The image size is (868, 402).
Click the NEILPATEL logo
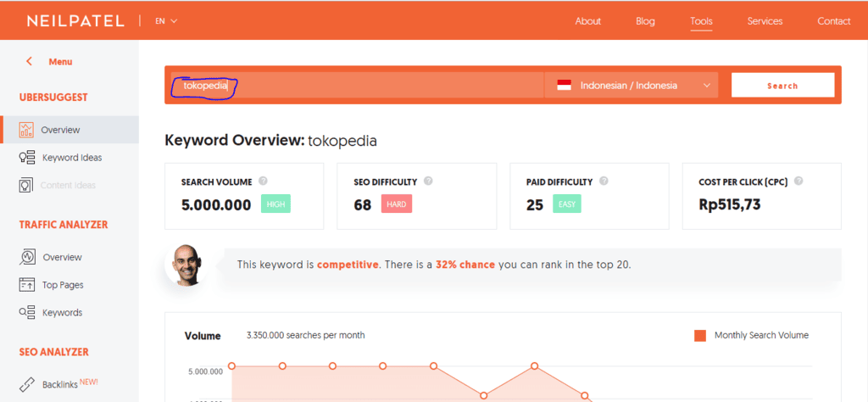coord(75,21)
